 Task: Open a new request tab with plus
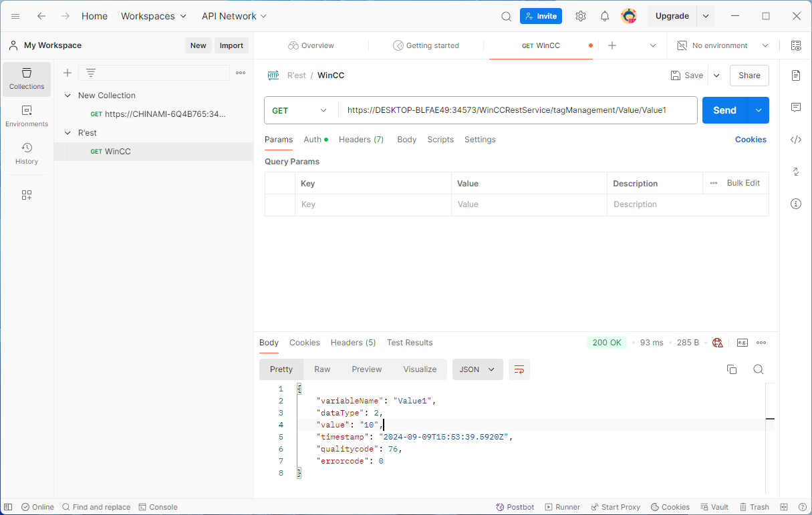click(612, 45)
